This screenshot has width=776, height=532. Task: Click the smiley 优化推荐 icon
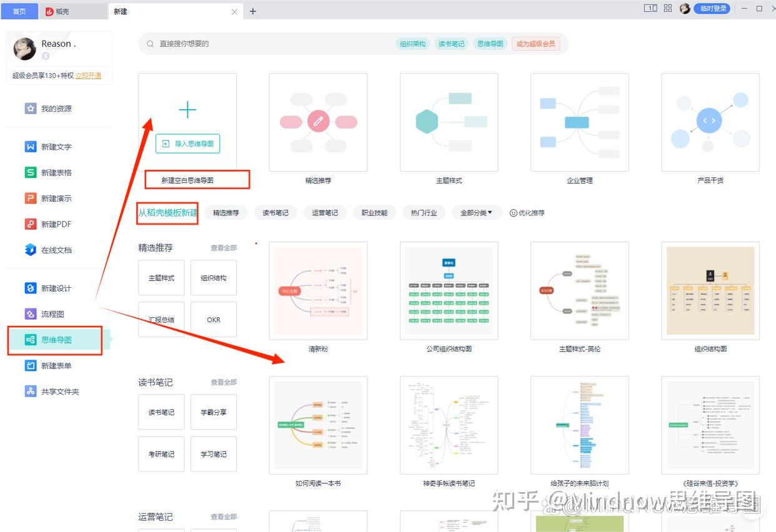[x=514, y=213]
